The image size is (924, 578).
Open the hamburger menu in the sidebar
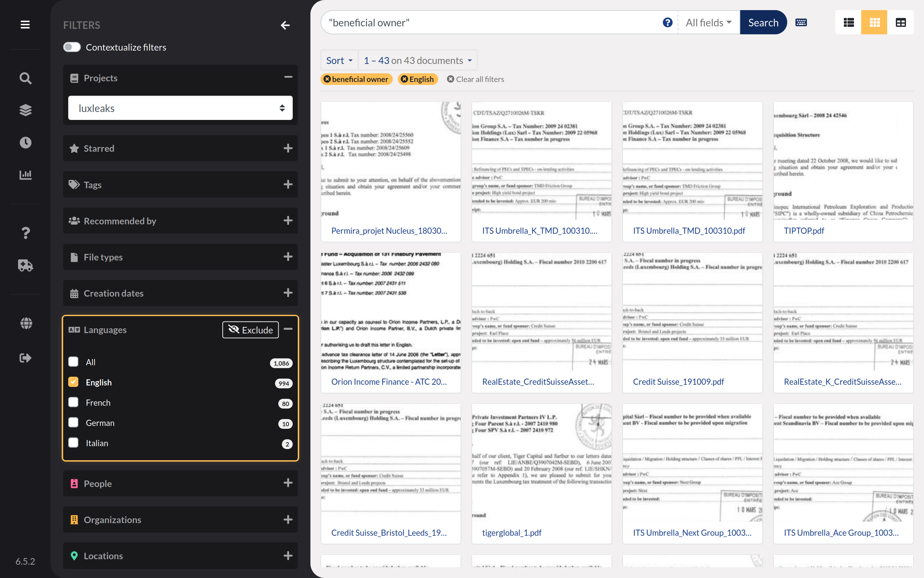tap(25, 25)
